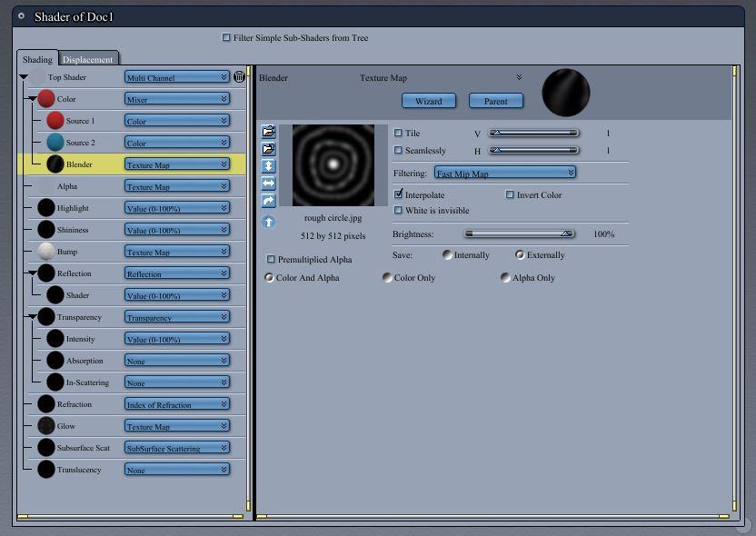This screenshot has height=536, width=756.
Task: Click the red Source 1 sphere
Action: pos(55,121)
